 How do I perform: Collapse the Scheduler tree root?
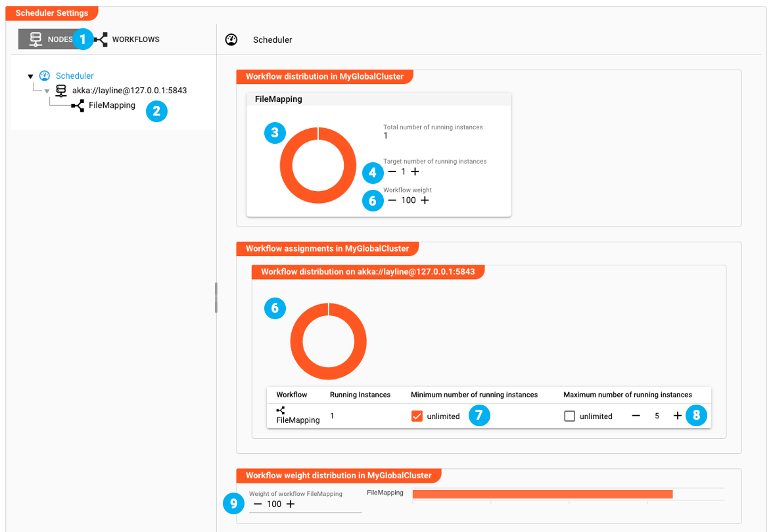(x=30, y=76)
